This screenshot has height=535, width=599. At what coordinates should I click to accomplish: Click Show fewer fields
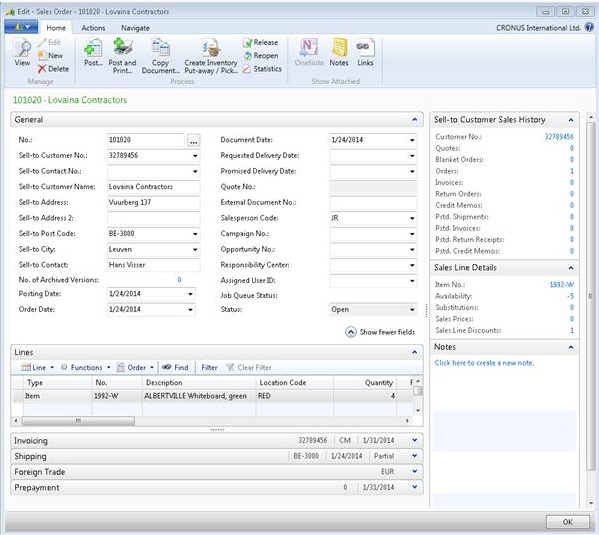click(x=380, y=332)
